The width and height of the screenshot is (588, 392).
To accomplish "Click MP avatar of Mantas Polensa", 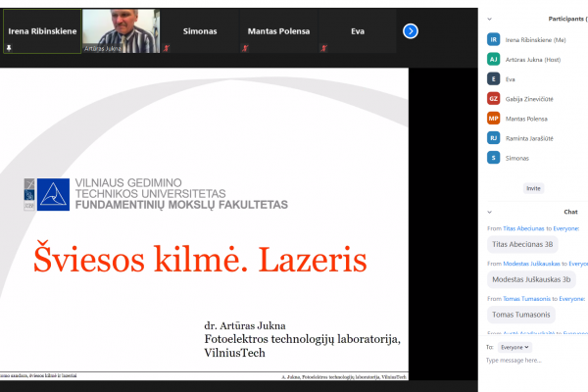I will click(x=494, y=119).
